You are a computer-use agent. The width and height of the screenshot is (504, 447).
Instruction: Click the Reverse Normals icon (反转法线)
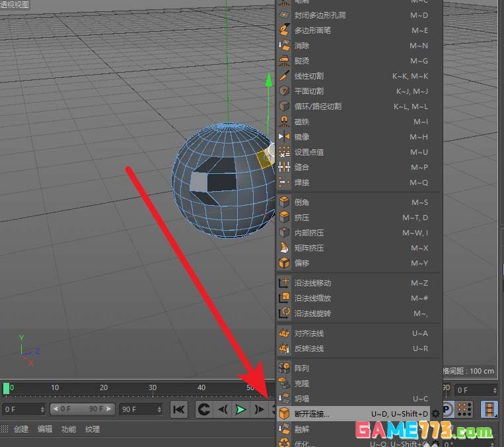click(284, 348)
